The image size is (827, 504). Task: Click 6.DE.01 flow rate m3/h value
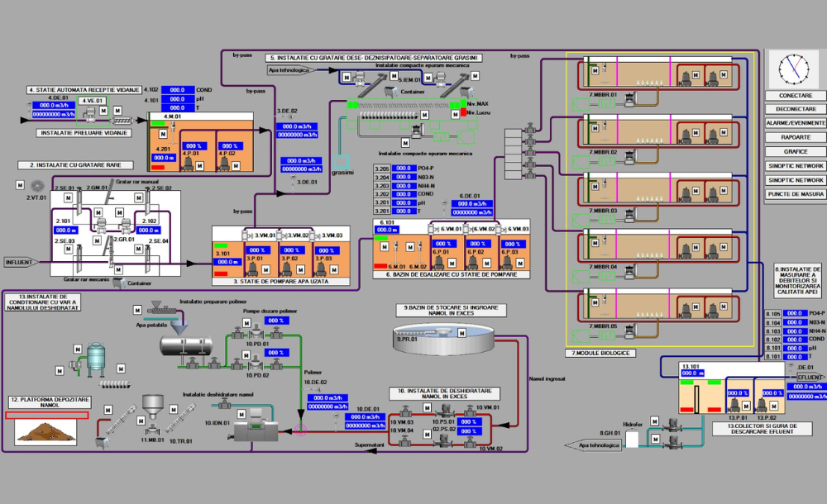[x=472, y=203]
